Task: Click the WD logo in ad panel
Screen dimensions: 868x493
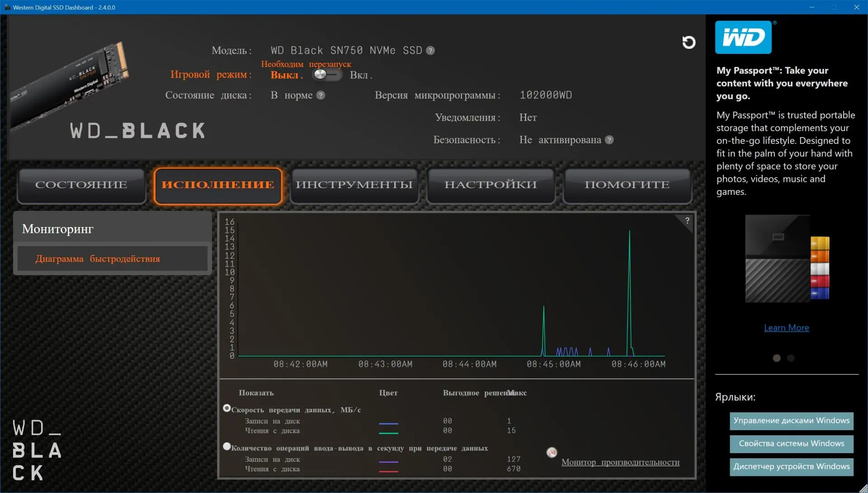Action: 743,37
